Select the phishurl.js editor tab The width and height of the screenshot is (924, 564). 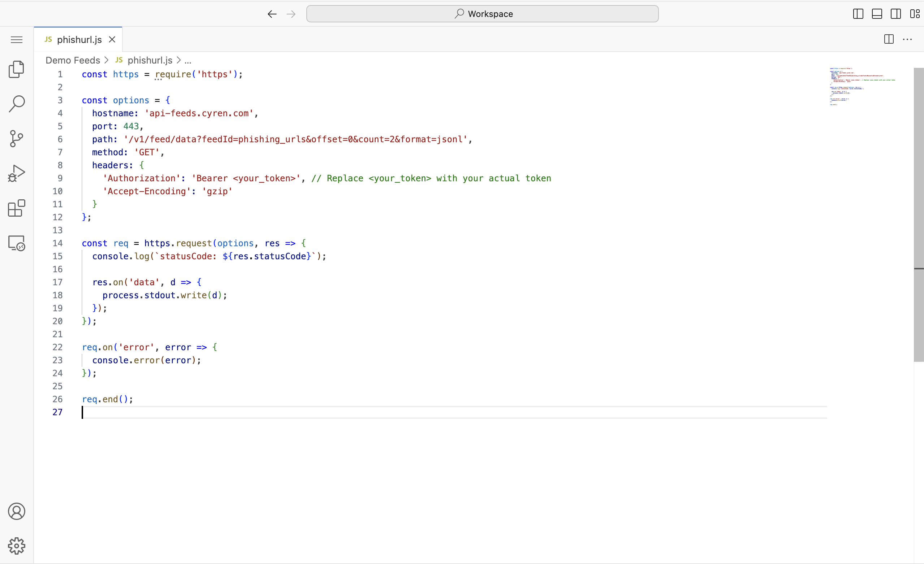tap(79, 40)
